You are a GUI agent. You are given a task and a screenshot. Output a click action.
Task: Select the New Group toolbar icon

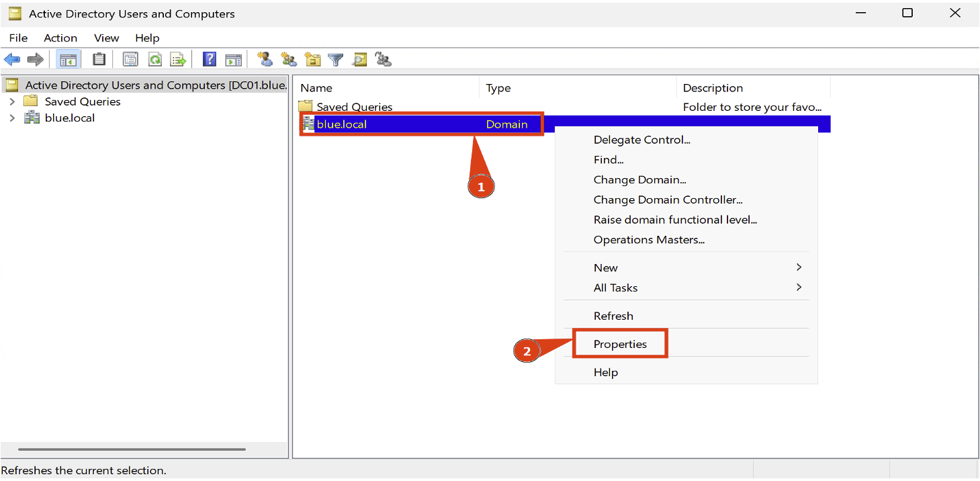[288, 59]
